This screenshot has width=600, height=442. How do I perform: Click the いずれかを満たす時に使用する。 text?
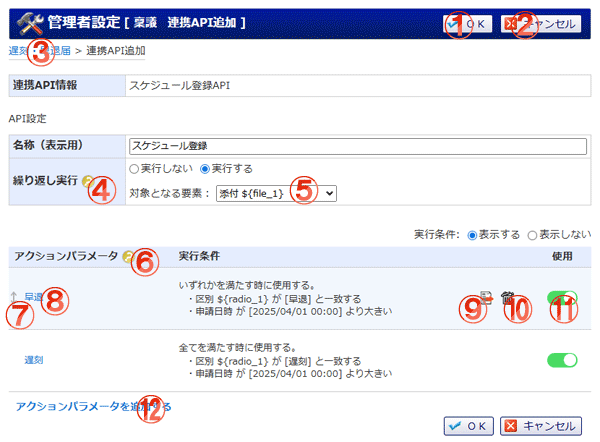247,285
